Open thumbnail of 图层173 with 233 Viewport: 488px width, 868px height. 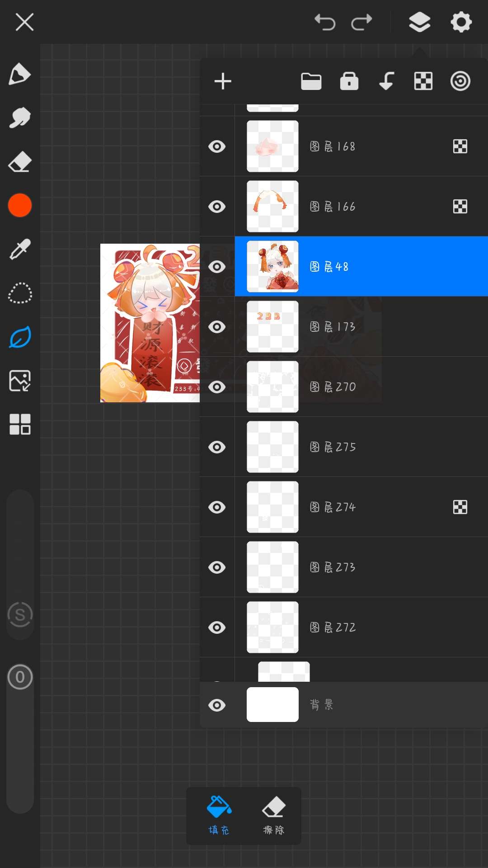(272, 327)
